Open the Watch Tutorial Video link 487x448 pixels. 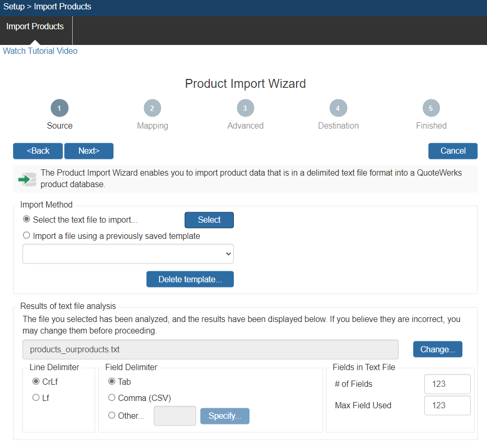[x=40, y=51]
